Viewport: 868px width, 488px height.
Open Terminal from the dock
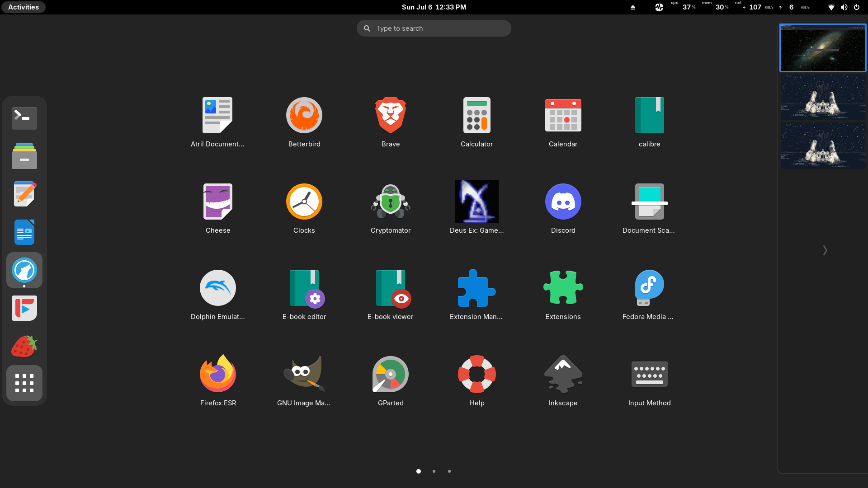pos(24,118)
